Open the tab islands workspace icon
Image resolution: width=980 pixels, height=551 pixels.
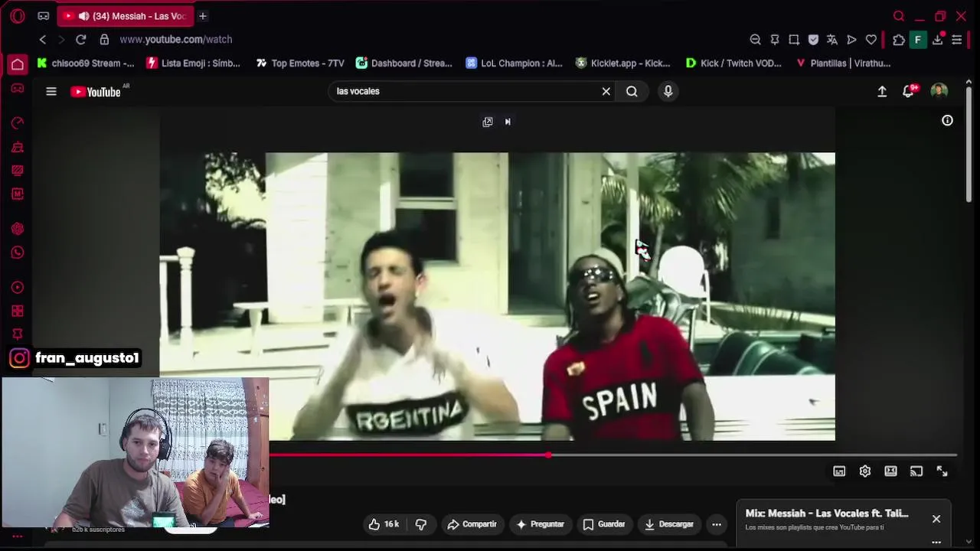click(x=44, y=16)
